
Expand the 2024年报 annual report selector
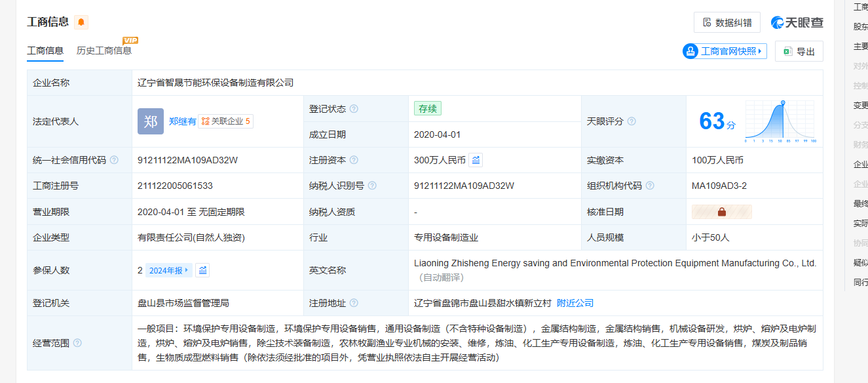click(x=169, y=270)
